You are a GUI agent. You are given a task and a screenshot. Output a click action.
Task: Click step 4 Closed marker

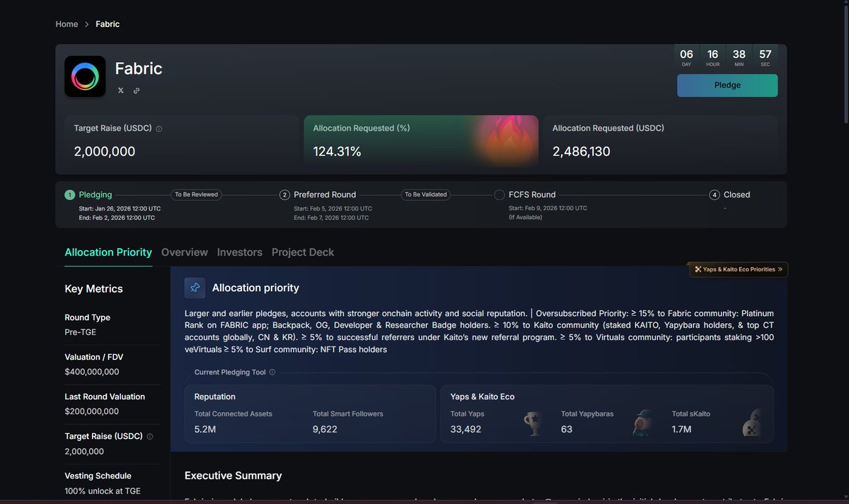pos(715,194)
